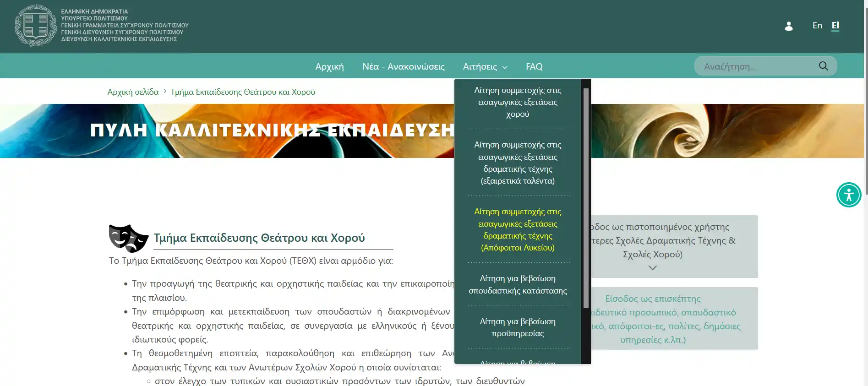Open Νέα - Ανακοινώσεις menu item
This screenshot has height=386, width=868.
(x=403, y=66)
